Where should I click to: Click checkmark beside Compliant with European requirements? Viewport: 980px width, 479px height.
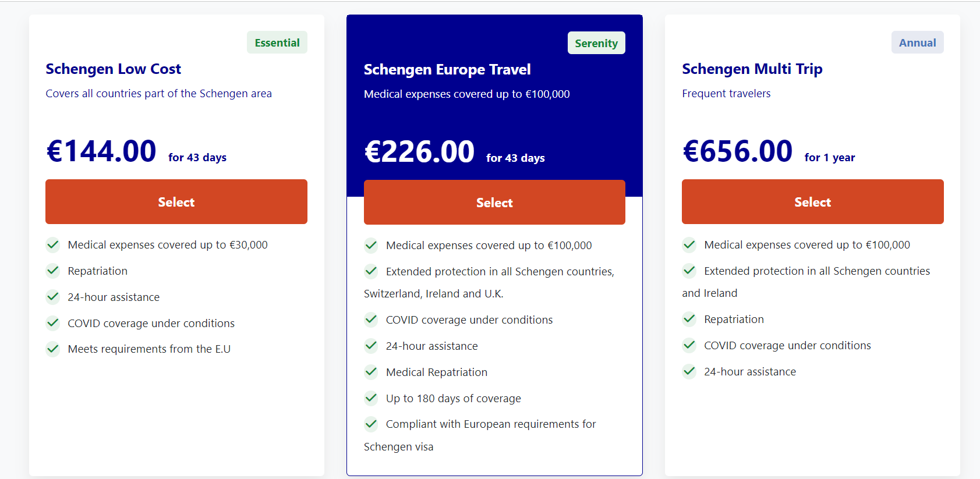pos(371,424)
